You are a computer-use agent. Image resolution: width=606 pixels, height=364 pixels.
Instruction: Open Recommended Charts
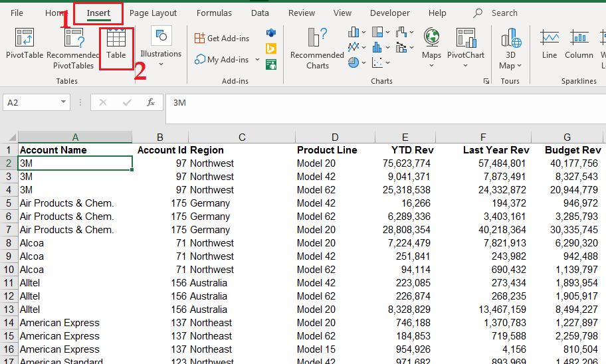click(x=318, y=48)
